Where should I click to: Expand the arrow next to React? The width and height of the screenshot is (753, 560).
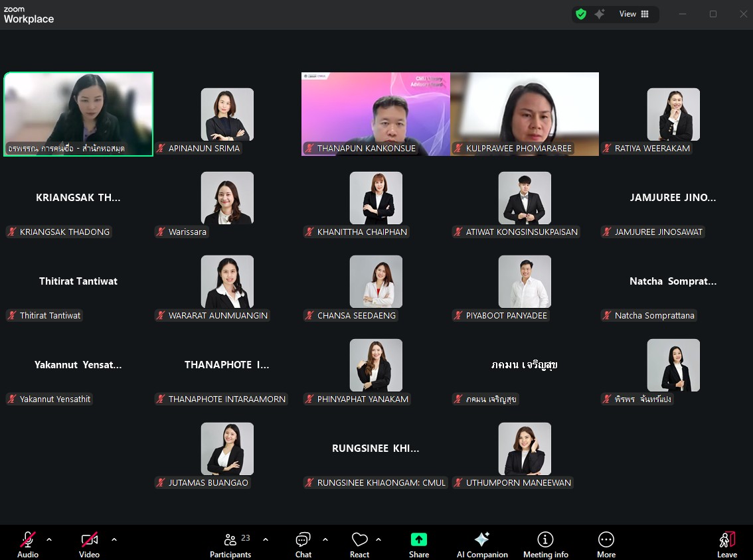point(378,539)
